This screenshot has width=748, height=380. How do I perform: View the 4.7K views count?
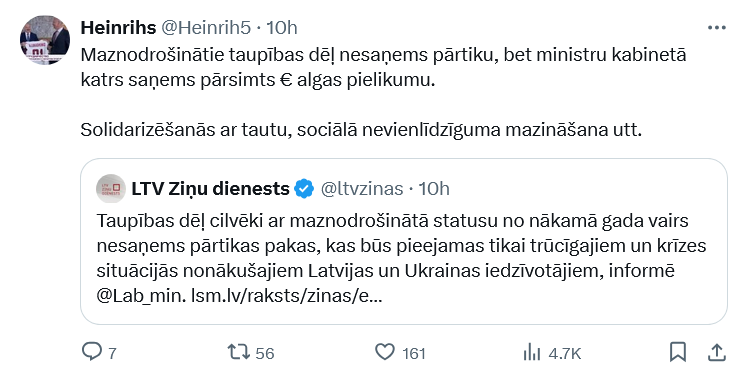click(564, 353)
